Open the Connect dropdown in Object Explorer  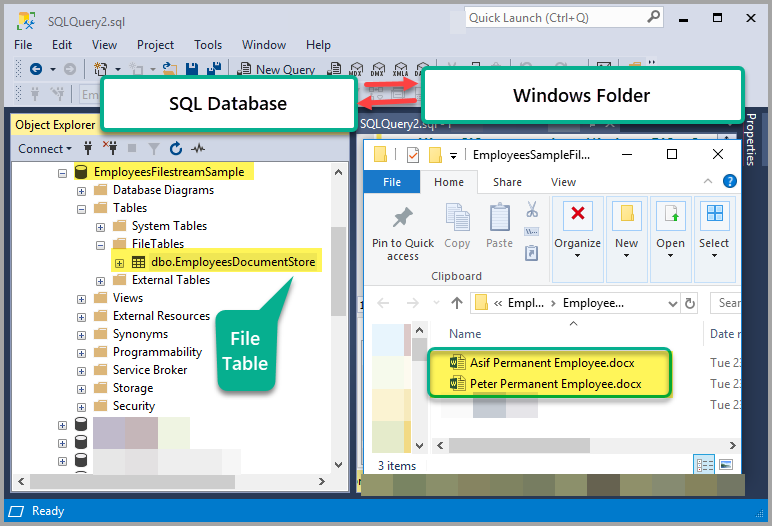pyautogui.click(x=45, y=149)
